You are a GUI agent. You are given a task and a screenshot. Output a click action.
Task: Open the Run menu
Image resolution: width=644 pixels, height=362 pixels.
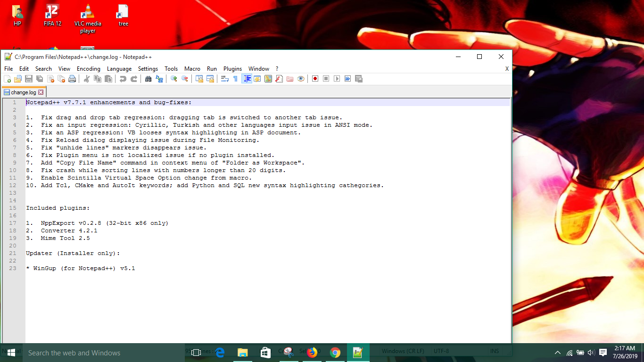point(212,69)
